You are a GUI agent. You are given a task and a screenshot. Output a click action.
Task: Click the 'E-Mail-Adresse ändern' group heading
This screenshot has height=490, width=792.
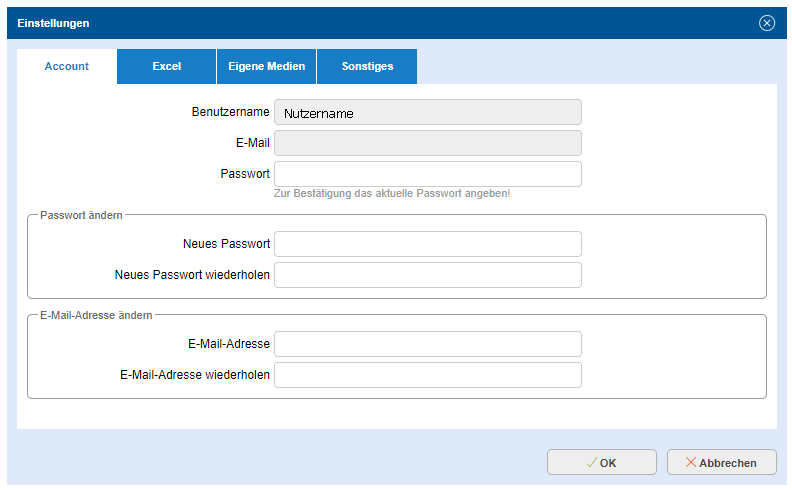[96, 315]
